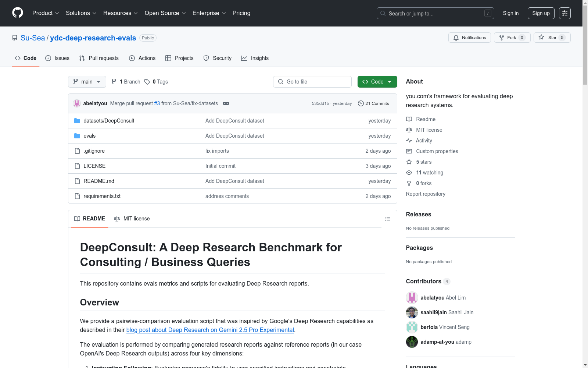Viewport: 588px width, 368px height.
Task: Click the pulse icon beside Activity
Action: [409, 141]
